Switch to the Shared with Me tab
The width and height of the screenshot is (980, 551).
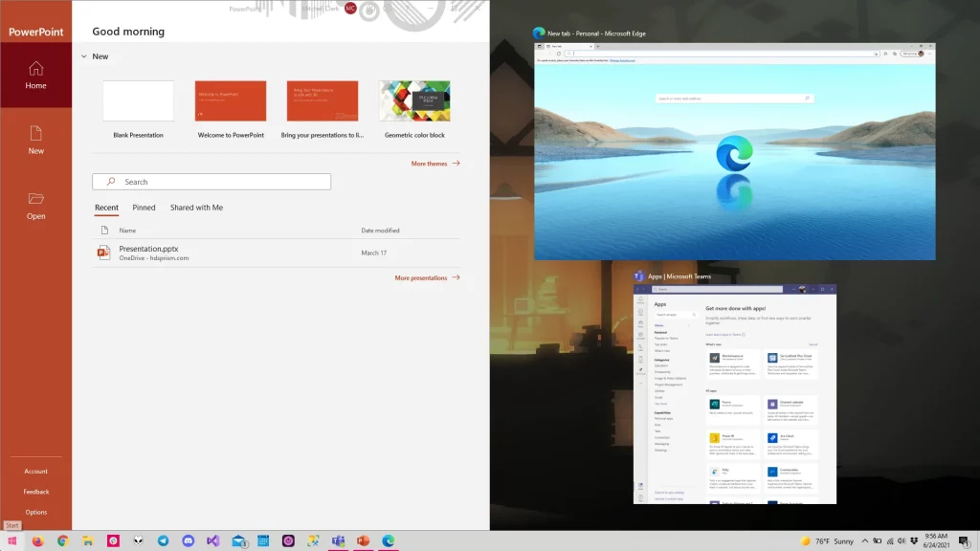[x=196, y=208]
